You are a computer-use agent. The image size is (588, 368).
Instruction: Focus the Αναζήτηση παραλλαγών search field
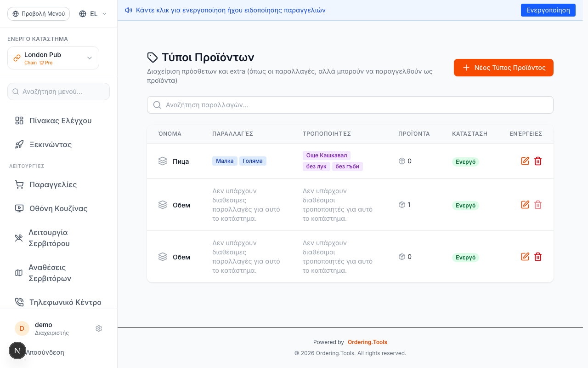tap(350, 105)
